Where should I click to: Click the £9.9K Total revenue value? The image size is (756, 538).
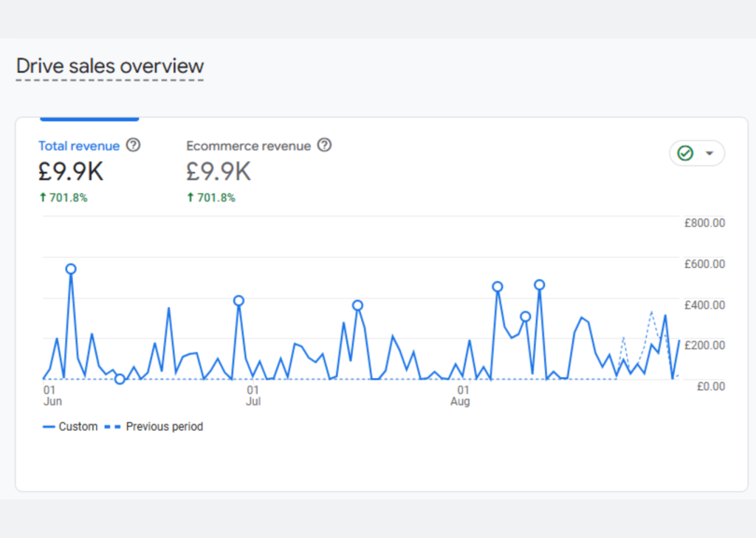pyautogui.click(x=71, y=172)
